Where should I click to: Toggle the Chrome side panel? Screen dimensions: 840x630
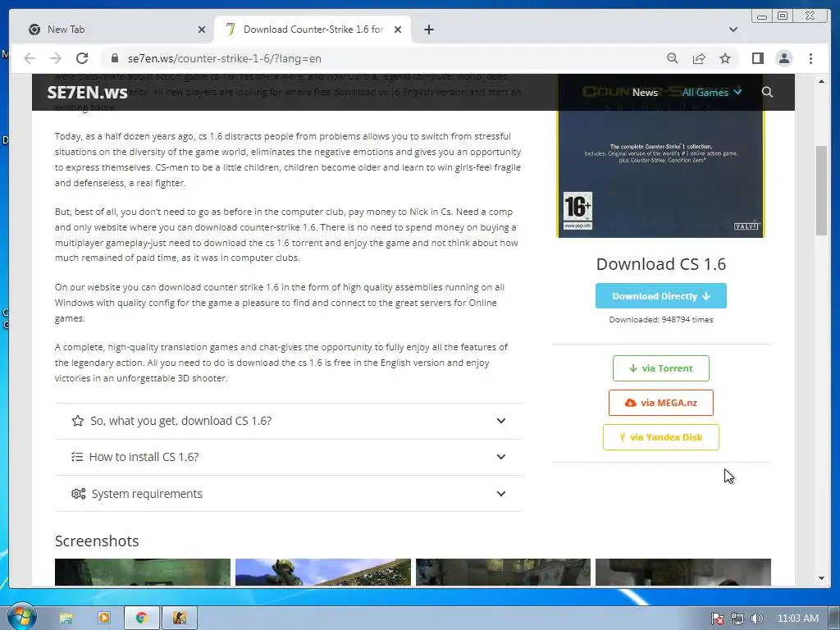(757, 58)
